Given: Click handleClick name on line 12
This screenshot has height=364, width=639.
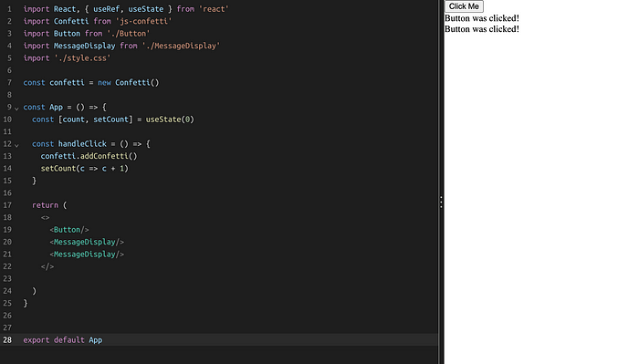Looking at the screenshot, I should point(82,144).
